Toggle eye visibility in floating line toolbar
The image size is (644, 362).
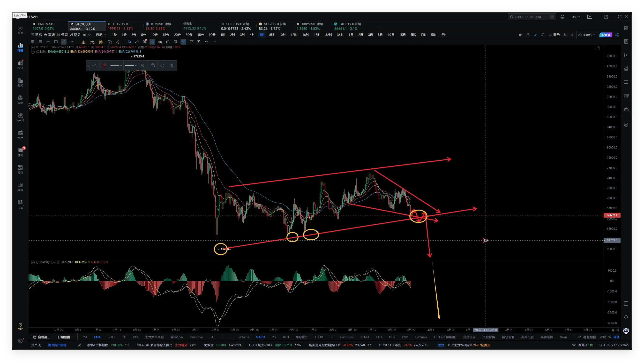162,65
